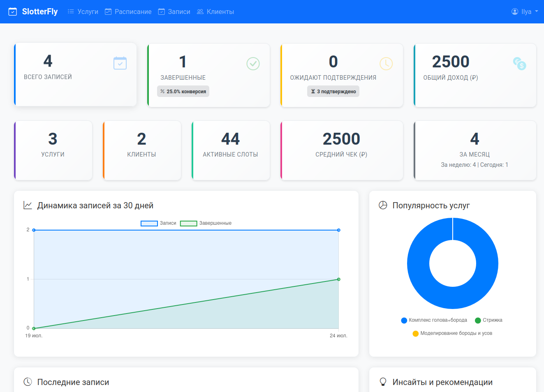Viewport: 544px width, 392px height.
Task: Select the 44 active slots value
Action: point(230,139)
